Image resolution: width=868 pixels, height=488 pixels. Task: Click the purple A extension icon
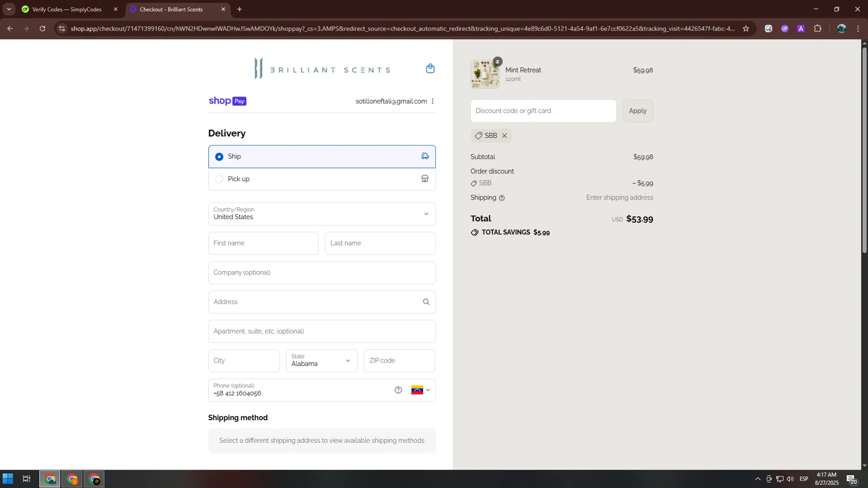point(801,28)
